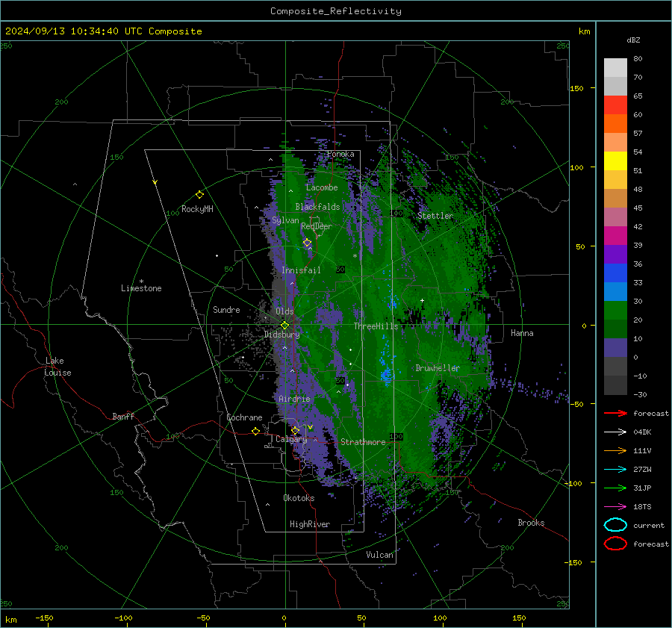Click the orange 111V arrow legend icon

click(x=615, y=450)
